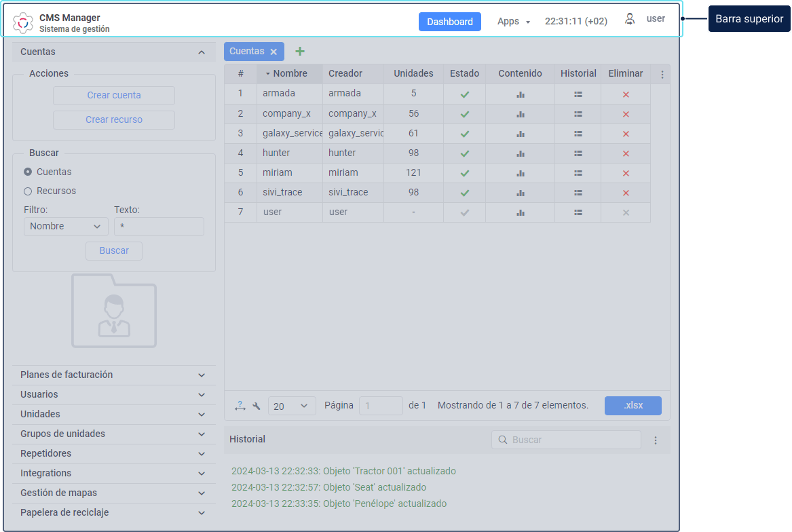
Task: Export table with the .xlsx button
Action: click(633, 406)
